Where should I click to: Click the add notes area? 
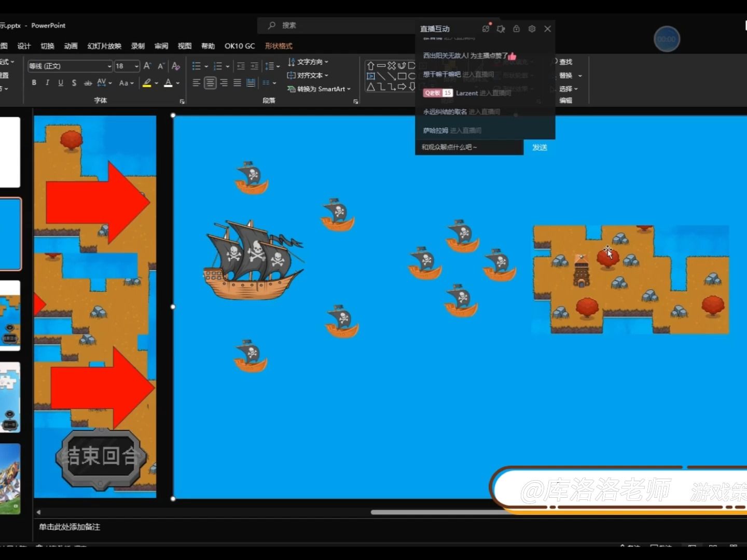[70, 527]
